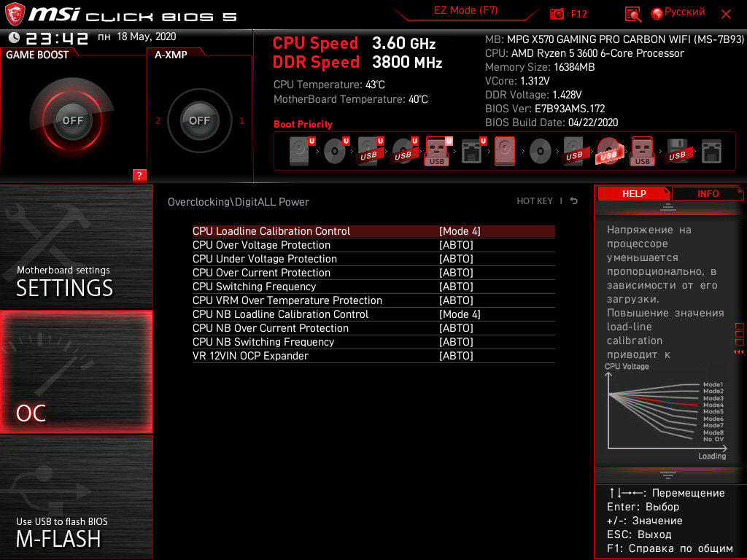
Task: Click the CPU Speed 3.60 GHz readout
Action: (x=354, y=43)
